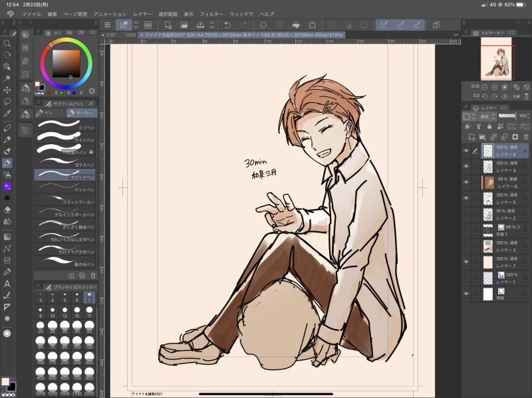532x398 pixels.
Task: Select the magnifier zoom tool
Action: point(7,43)
